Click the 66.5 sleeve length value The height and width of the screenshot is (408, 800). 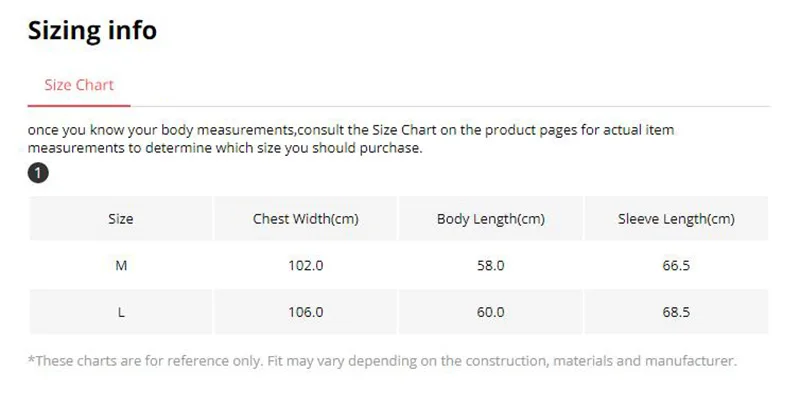coord(676,265)
